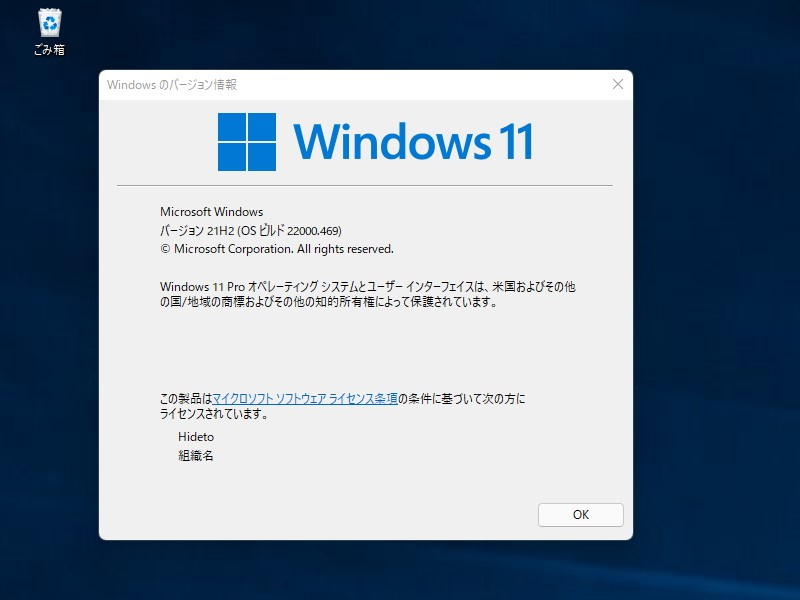Click the Microsoft Windows label
800x600 pixels.
(x=213, y=212)
